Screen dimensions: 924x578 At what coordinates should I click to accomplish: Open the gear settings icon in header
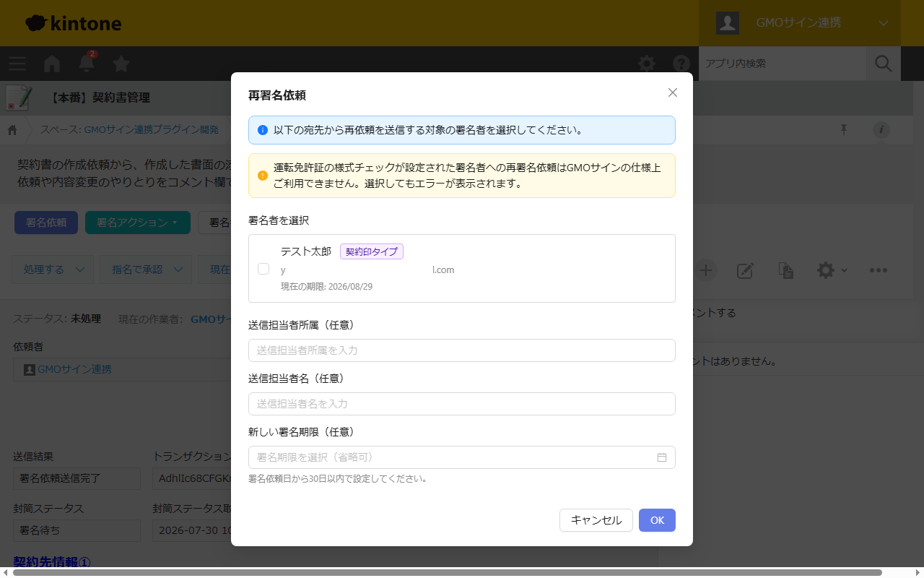(647, 64)
